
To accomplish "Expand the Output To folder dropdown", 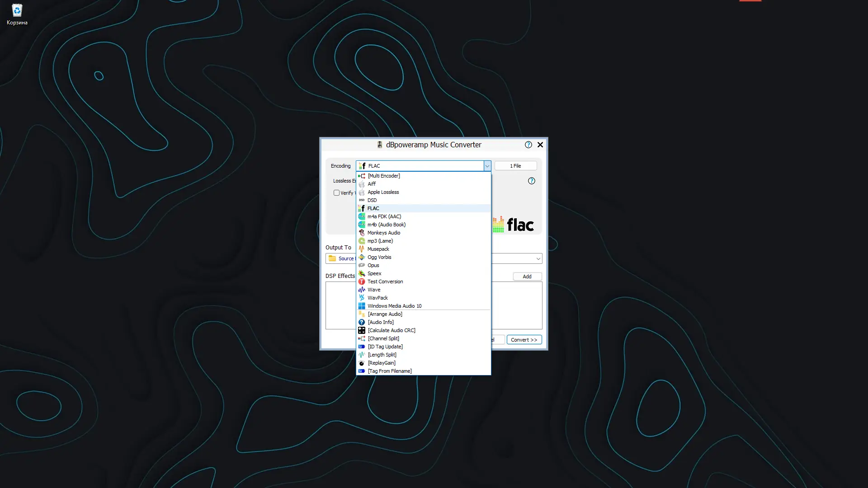I will point(538,258).
